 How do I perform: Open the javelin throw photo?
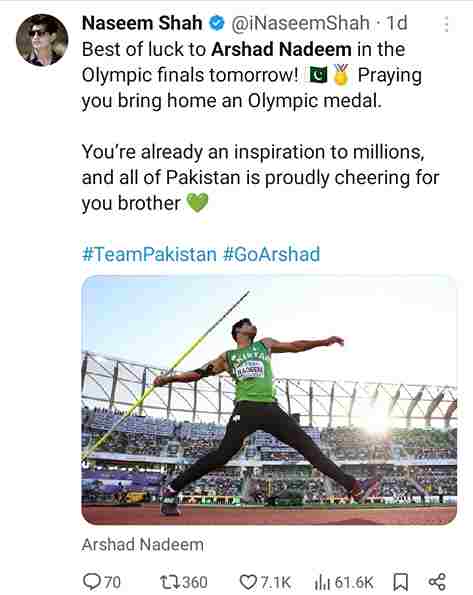click(x=269, y=400)
